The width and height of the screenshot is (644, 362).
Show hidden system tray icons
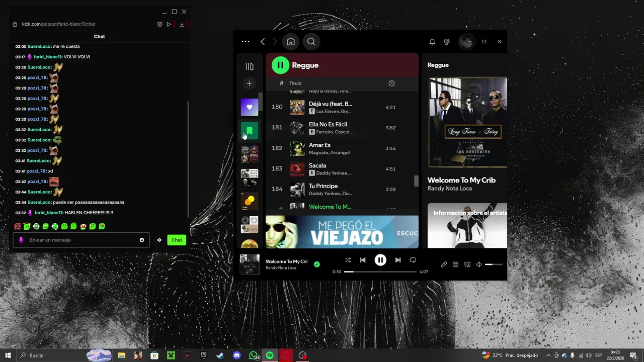(x=548, y=355)
